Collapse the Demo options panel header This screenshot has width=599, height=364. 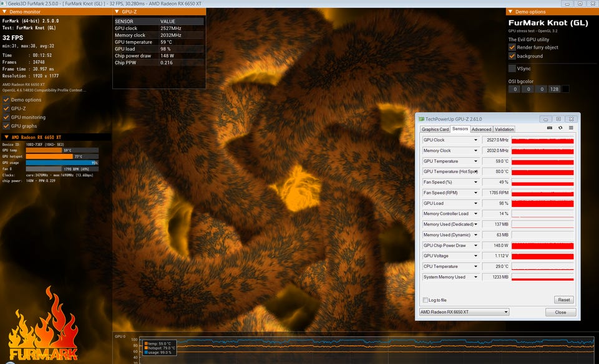[x=510, y=12]
